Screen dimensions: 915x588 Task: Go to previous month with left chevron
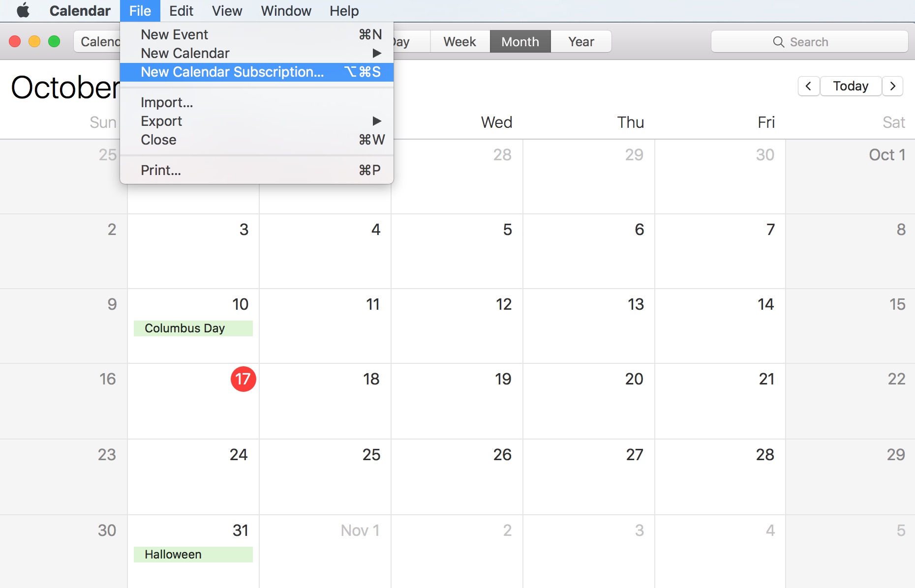(808, 86)
